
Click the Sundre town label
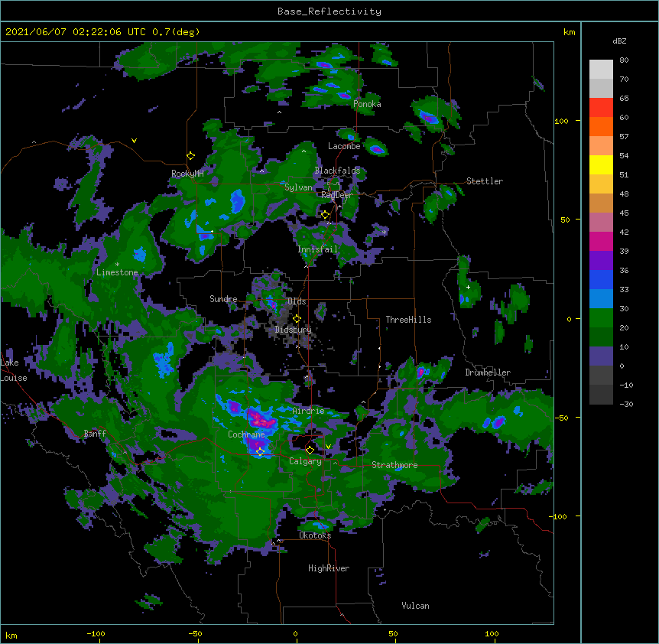[223, 299]
